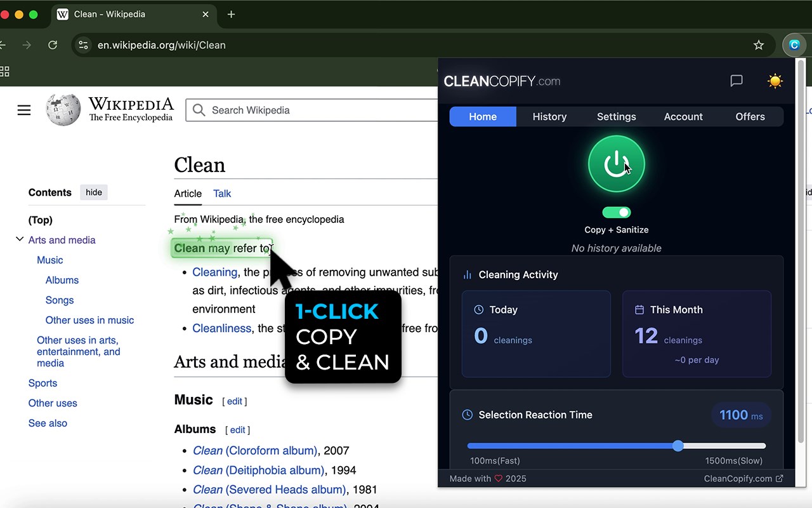Follow the Cleanliness article link
This screenshot has width=812, height=508.
[x=222, y=328]
